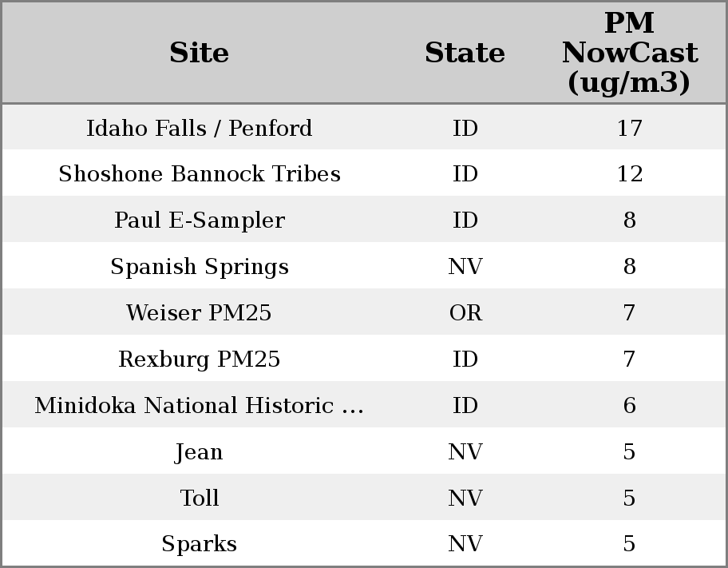Open the truncated Minidoka National Historic entry
The image size is (728, 568).
tap(200, 406)
